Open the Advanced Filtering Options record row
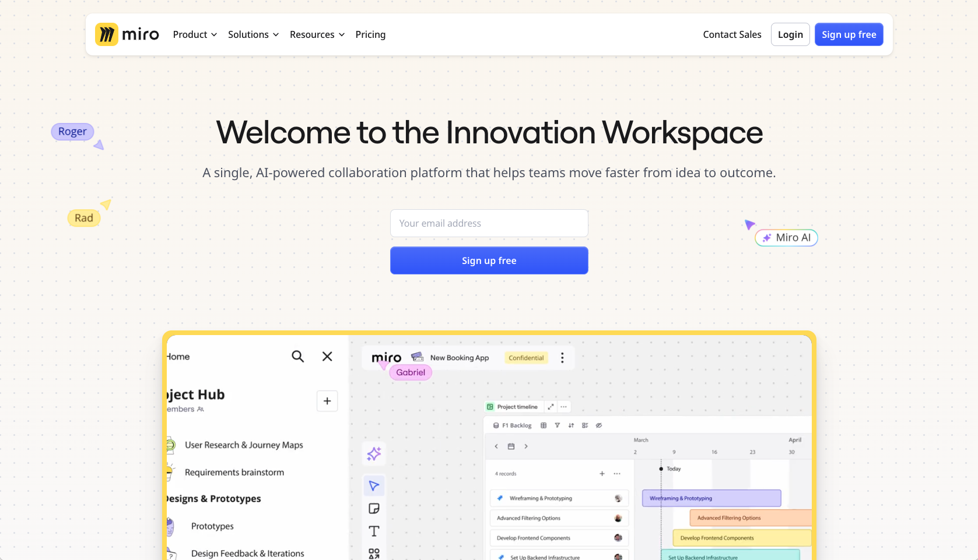This screenshot has height=560, width=978. [559, 518]
